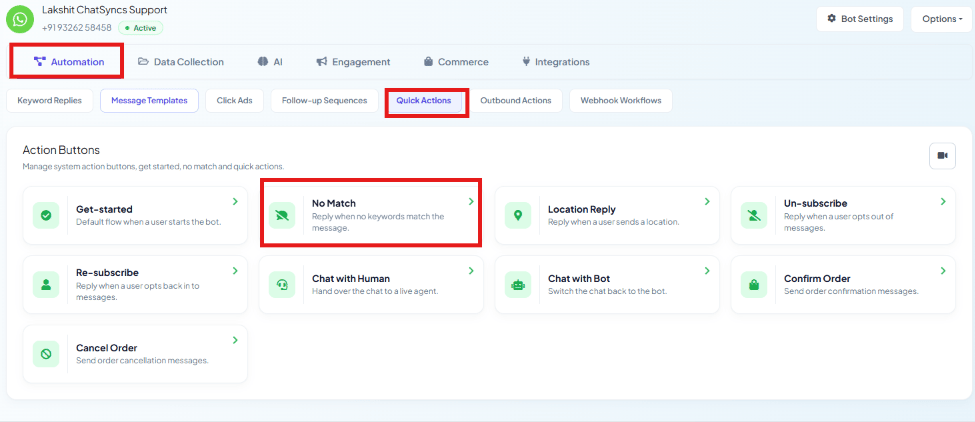
Task: Select the Quick Actions sub-tab
Action: click(424, 100)
